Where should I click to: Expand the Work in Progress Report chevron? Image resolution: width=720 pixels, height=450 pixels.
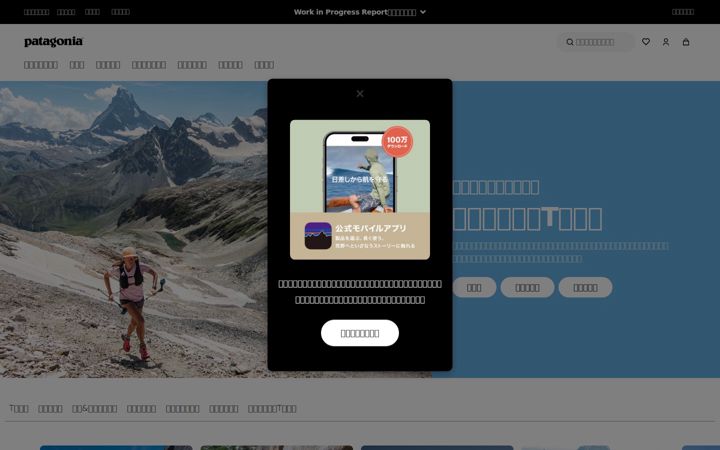click(423, 12)
